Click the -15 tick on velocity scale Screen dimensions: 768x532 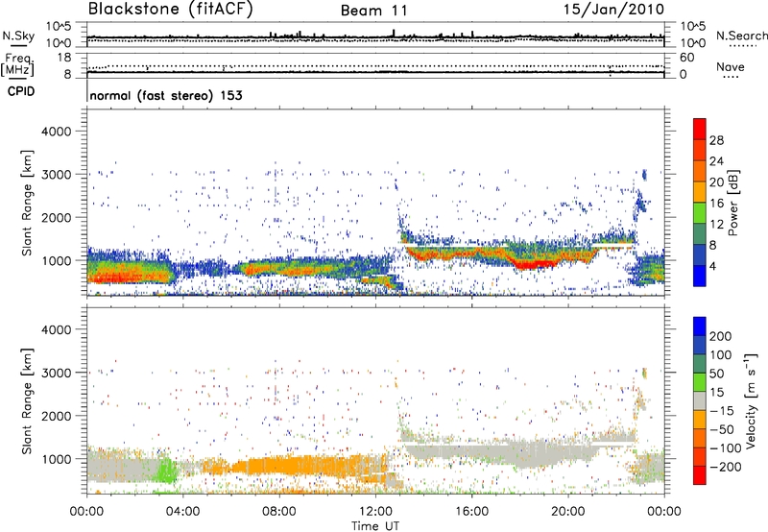(x=722, y=411)
